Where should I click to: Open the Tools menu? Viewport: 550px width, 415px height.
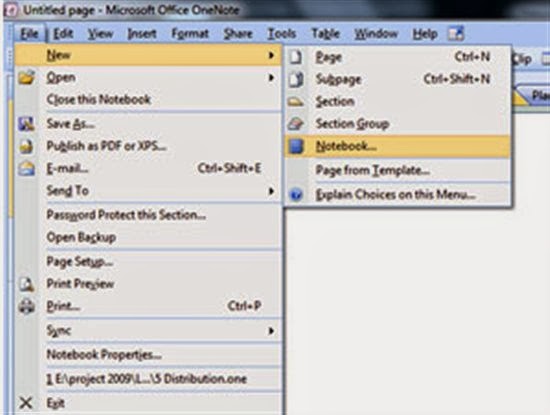(x=282, y=34)
